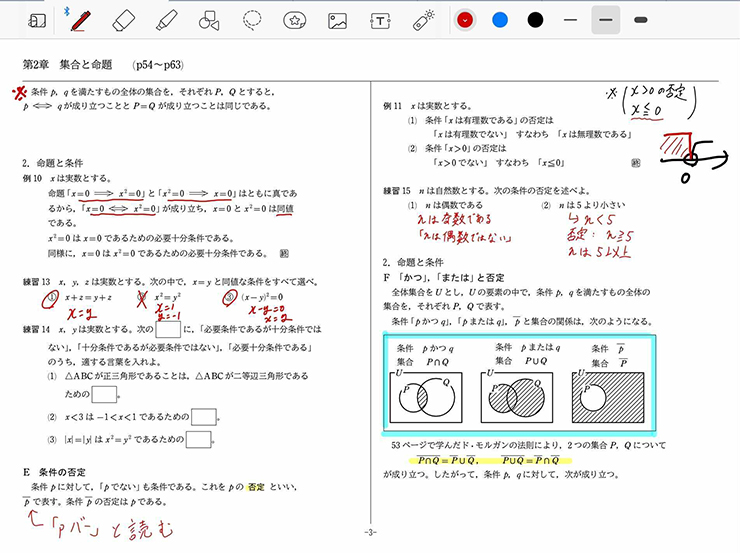Click the crossed-out option ② x²=y²
The height and width of the screenshot is (553, 740).
(x=159, y=298)
